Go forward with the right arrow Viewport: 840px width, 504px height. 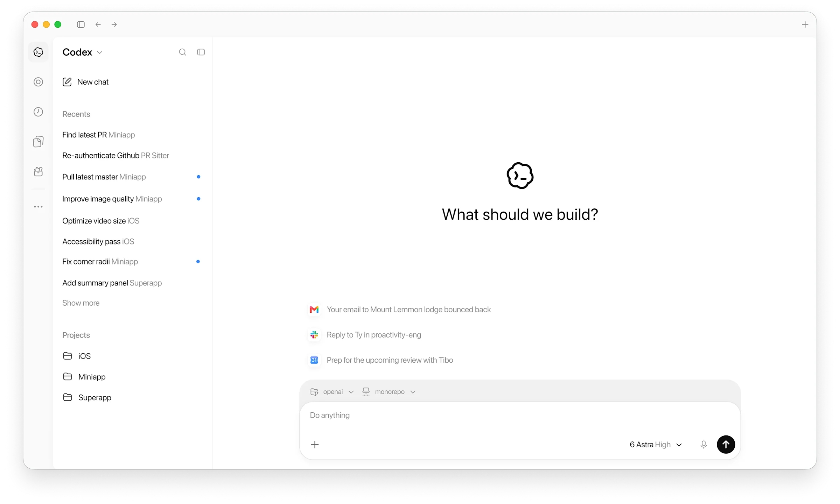point(114,24)
